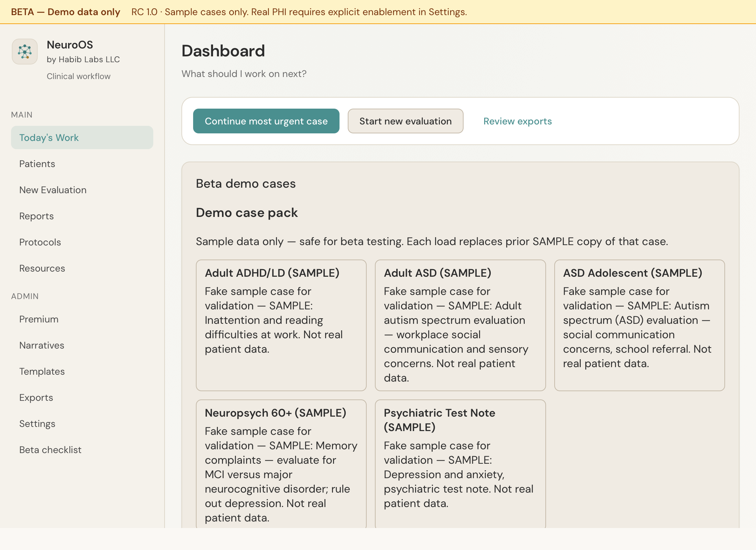Start a new evaluation
This screenshot has height=550, width=756.
[x=405, y=121]
